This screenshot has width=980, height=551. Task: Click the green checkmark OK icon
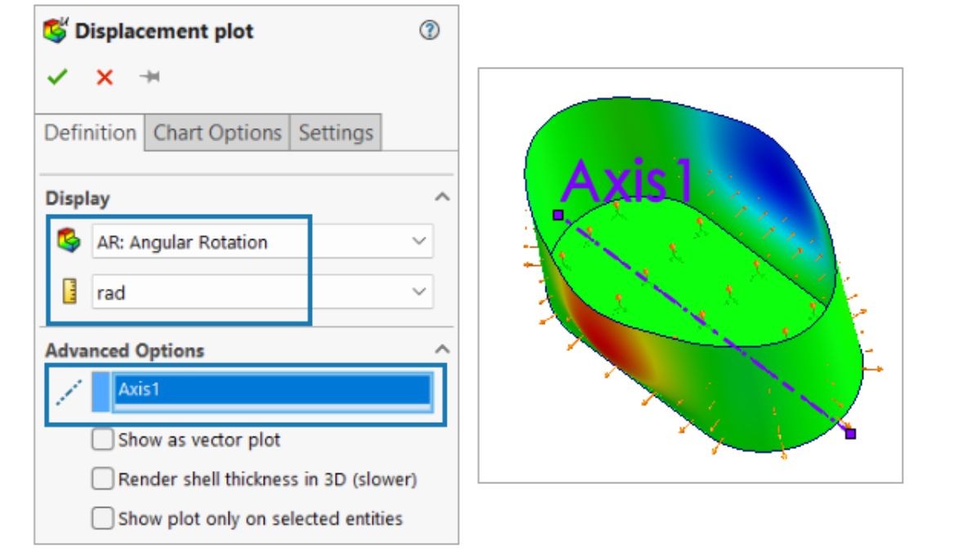(x=56, y=78)
